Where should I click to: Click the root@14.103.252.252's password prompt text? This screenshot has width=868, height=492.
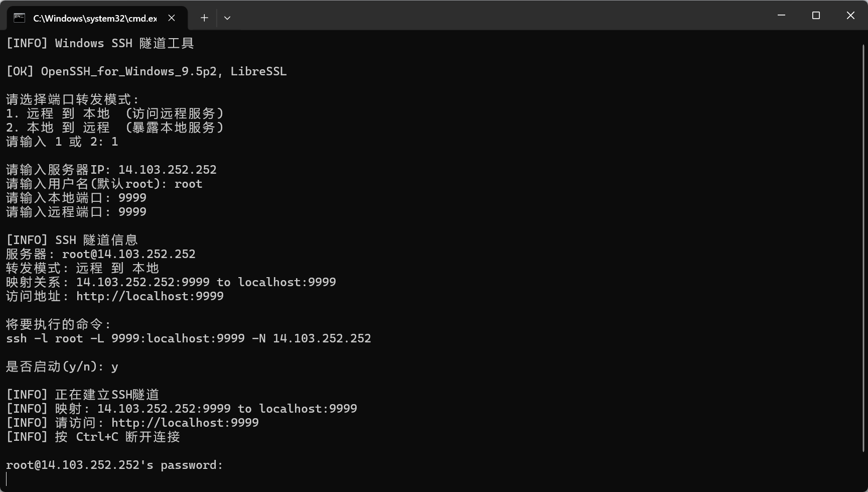coord(114,465)
